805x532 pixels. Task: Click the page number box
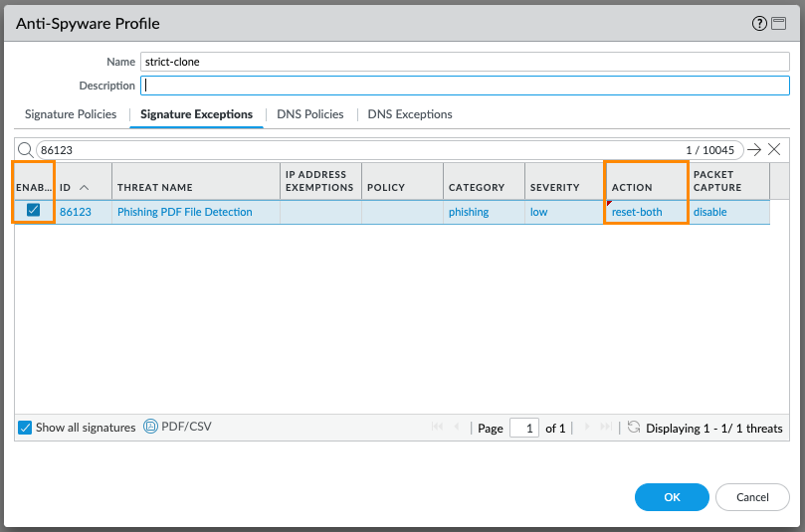coord(523,429)
